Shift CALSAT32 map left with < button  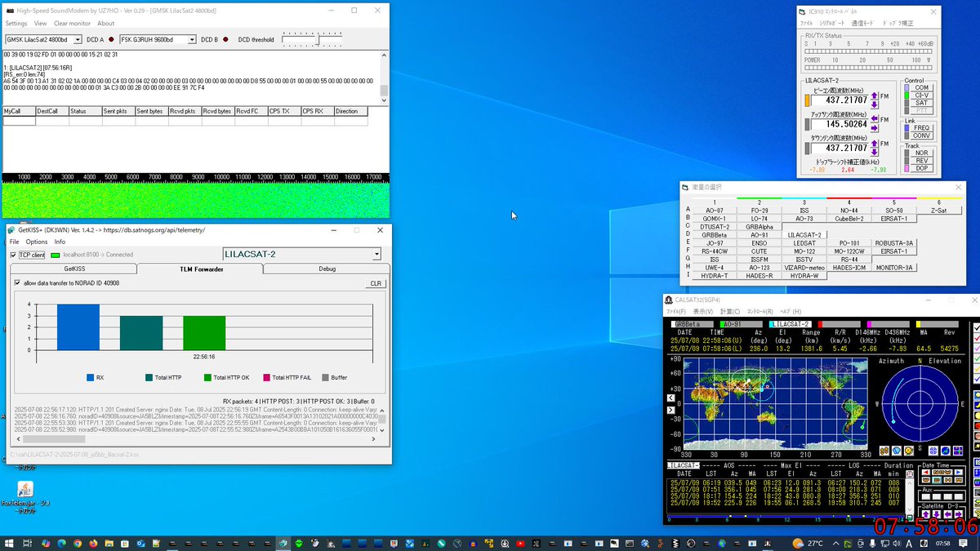click(672, 398)
